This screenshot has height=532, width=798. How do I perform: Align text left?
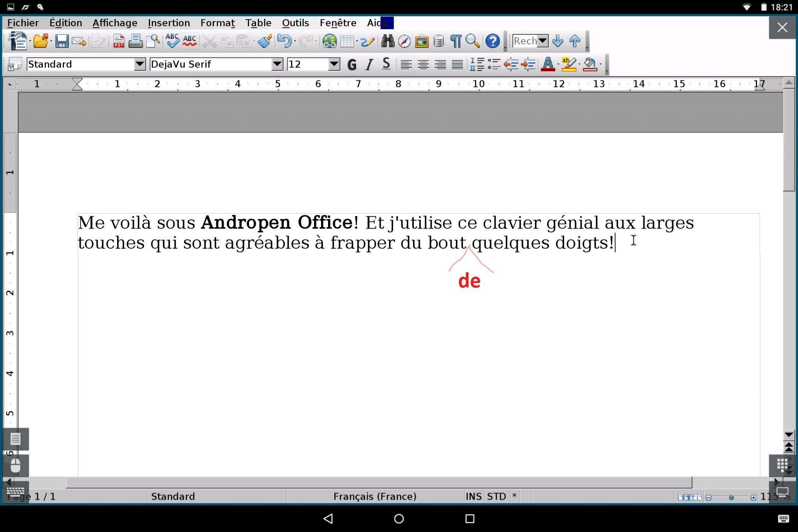click(x=406, y=64)
